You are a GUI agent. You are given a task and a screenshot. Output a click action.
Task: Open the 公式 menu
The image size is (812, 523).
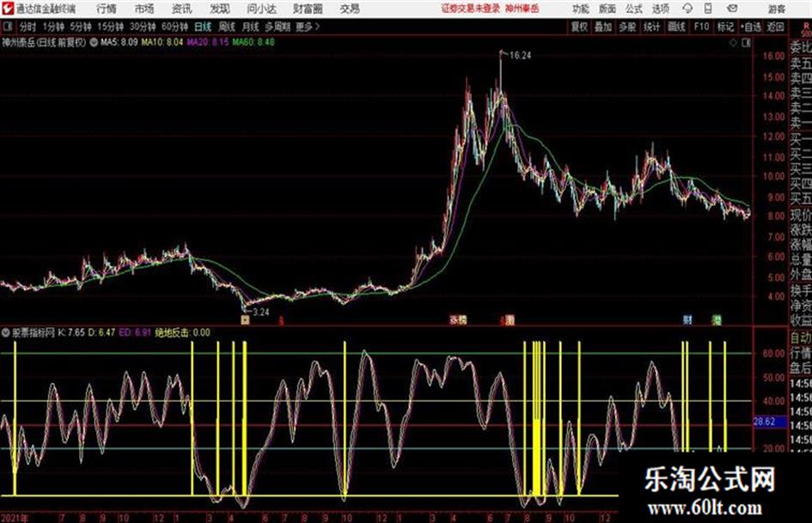click(x=634, y=9)
